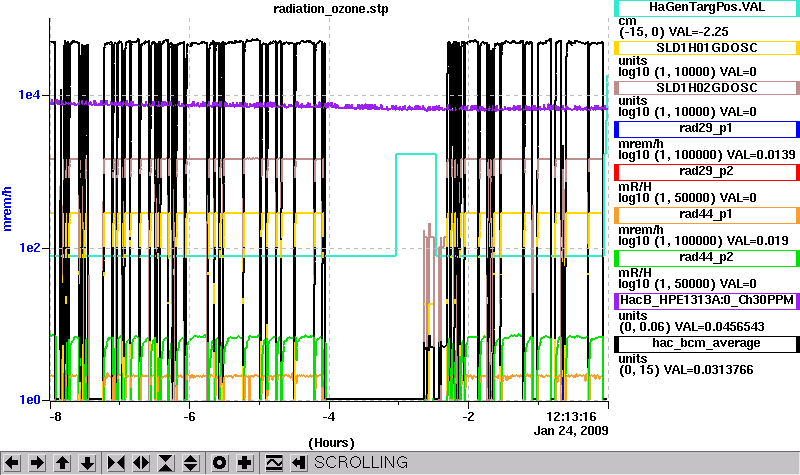Click the 1e2 y-axis label
The height and width of the screenshot is (475, 800).
[29, 247]
